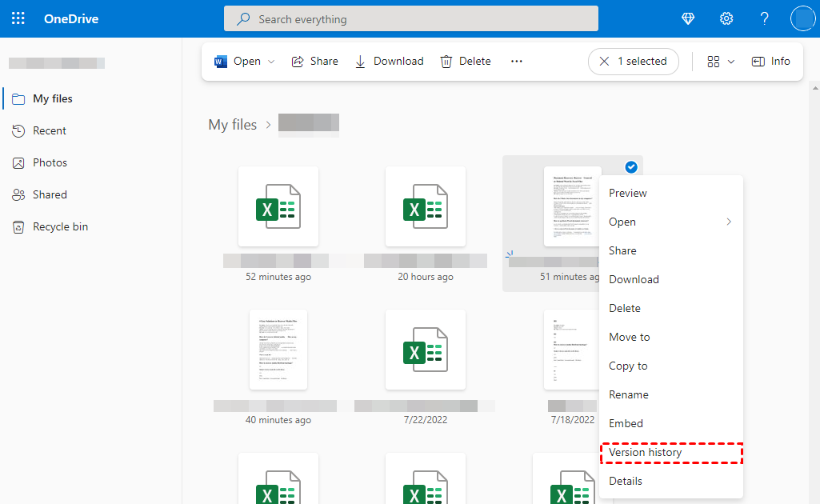Go to My files in sidebar
Screen dimensions: 820x504
91,99
